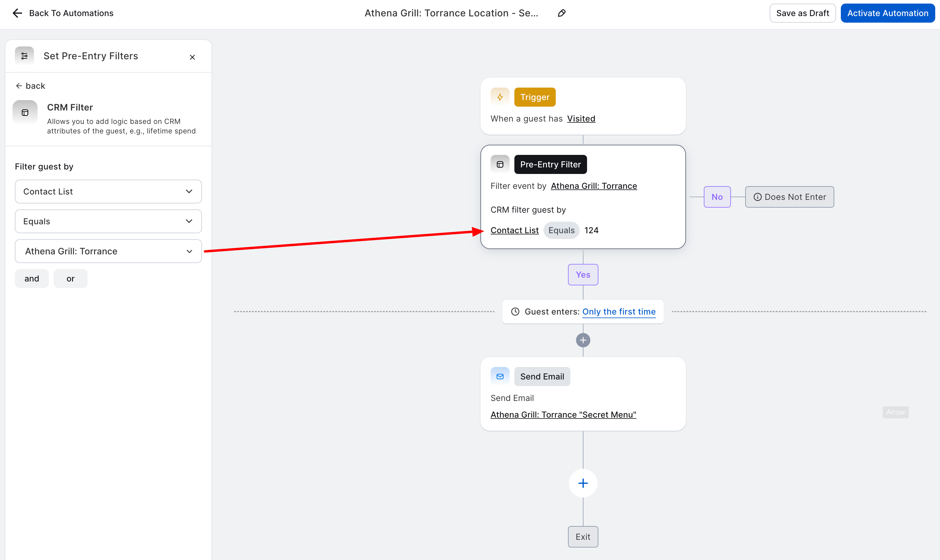Click the CRM Filter icon in the sidebar

click(x=25, y=113)
